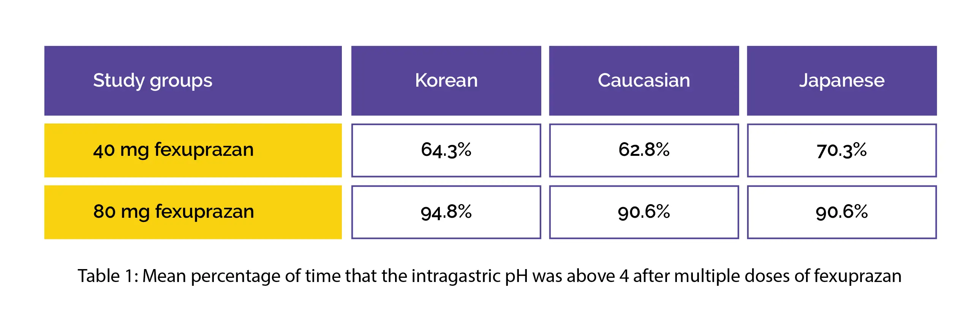The height and width of the screenshot is (320, 980).
Task: Select the Korean column header
Action: tap(446, 81)
